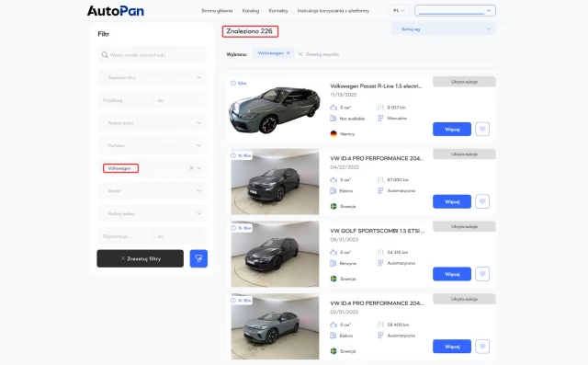
Task: Click Zresetuj filtry button
Action: pyautogui.click(x=141, y=258)
